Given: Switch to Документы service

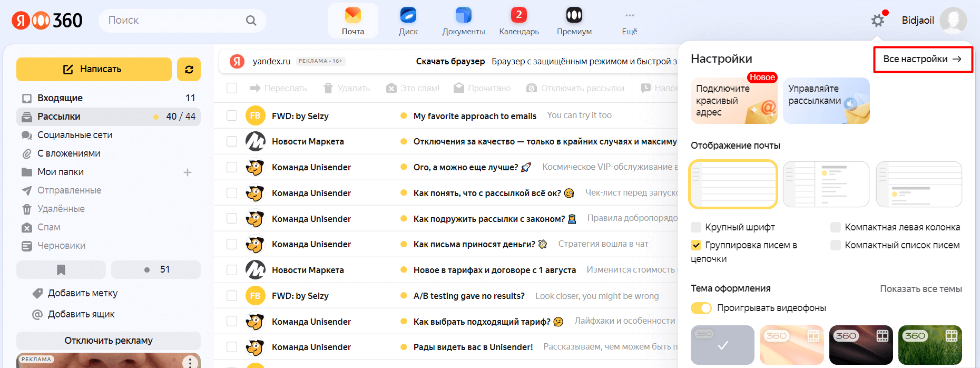Looking at the screenshot, I should pos(464,21).
